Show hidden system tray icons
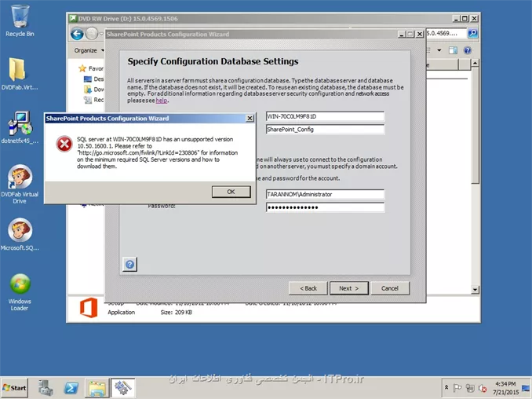The height and width of the screenshot is (399, 532). click(x=443, y=388)
